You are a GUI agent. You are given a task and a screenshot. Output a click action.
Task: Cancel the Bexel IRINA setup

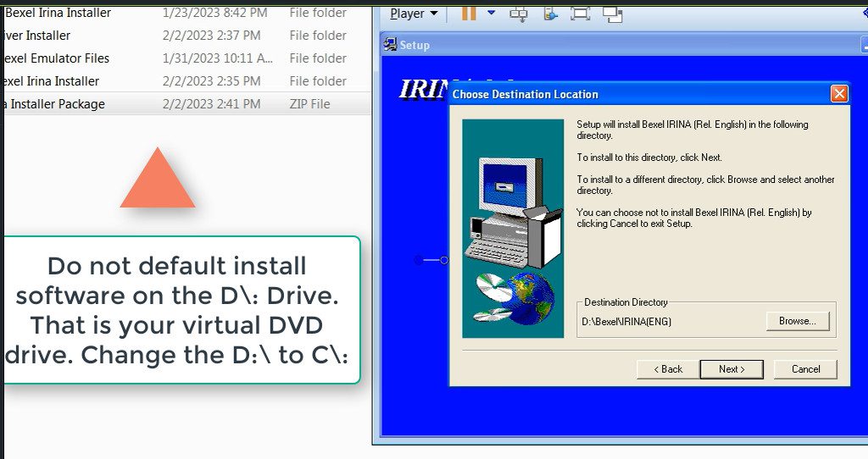(x=805, y=369)
